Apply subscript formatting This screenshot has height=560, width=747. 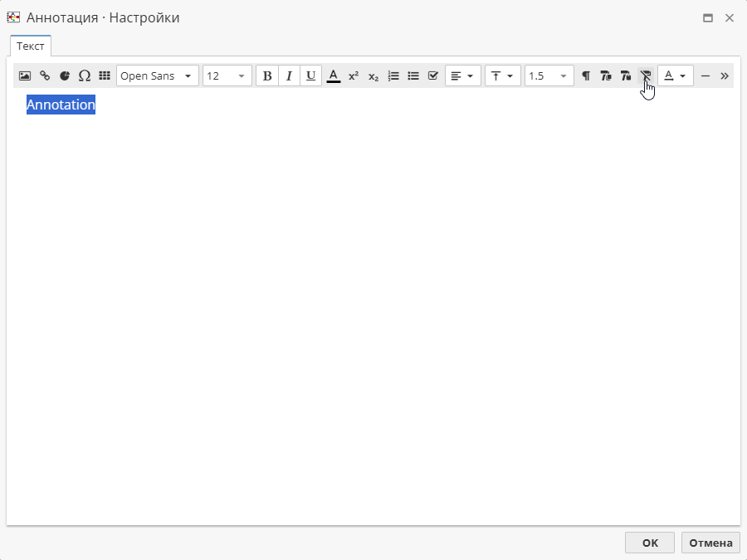click(373, 75)
